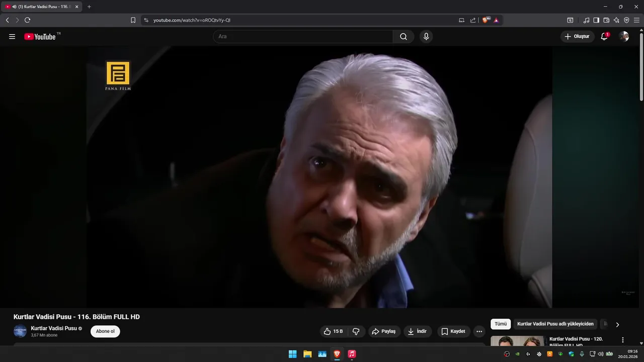Viewport: 644px width, 362px height.
Task: Open the Brave browser taskbar icon
Action: [x=337, y=354]
